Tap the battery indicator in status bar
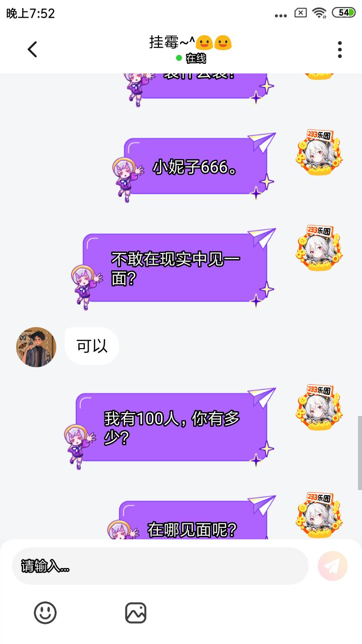This screenshot has width=362, height=644. tap(344, 13)
